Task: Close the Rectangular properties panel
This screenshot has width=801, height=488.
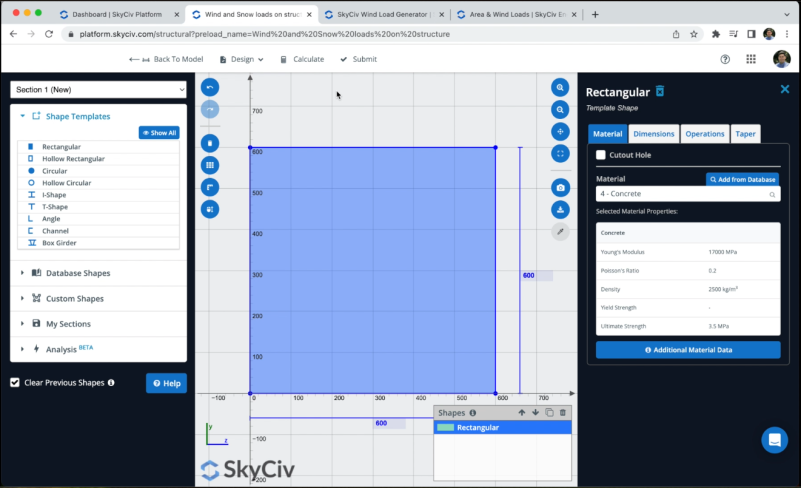Action: click(x=785, y=89)
